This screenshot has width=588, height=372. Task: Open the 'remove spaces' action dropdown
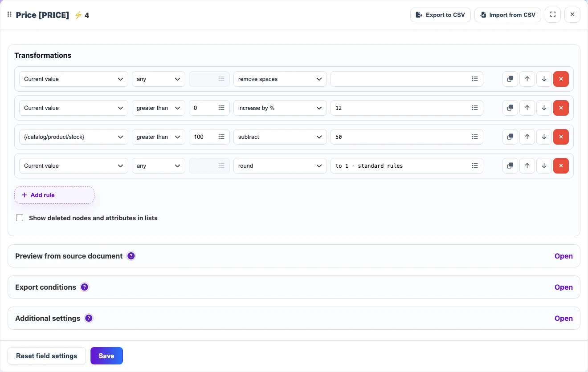pyautogui.click(x=280, y=79)
